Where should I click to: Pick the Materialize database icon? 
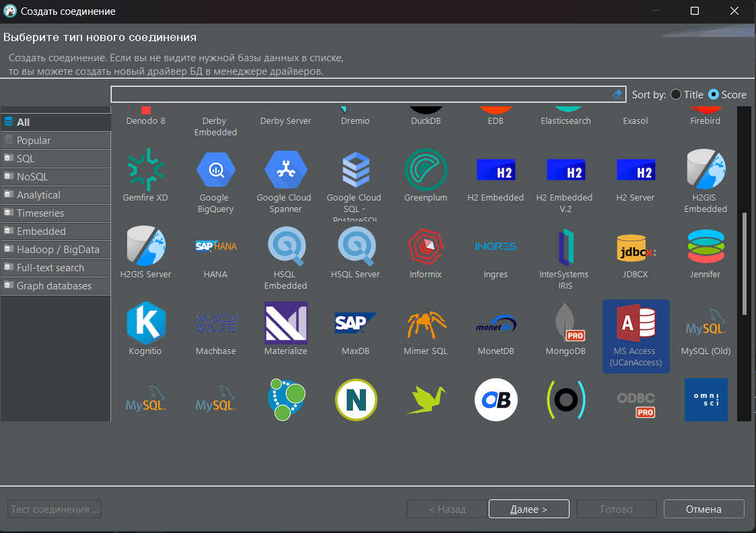tap(285, 323)
